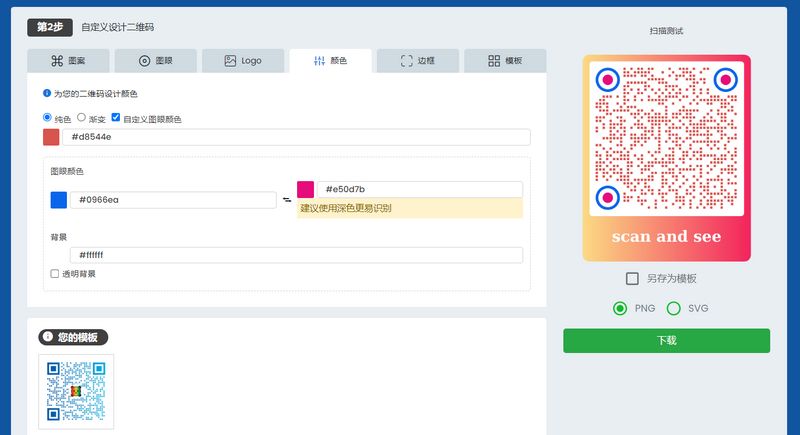Click the info icon in 您的模板 badge
This screenshot has width=800, height=435.
48,337
